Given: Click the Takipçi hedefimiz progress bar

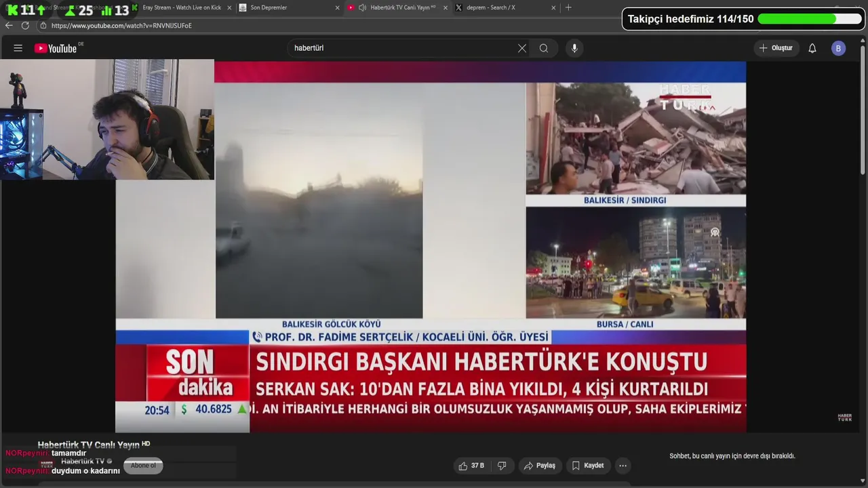Looking at the screenshot, I should pos(808,19).
